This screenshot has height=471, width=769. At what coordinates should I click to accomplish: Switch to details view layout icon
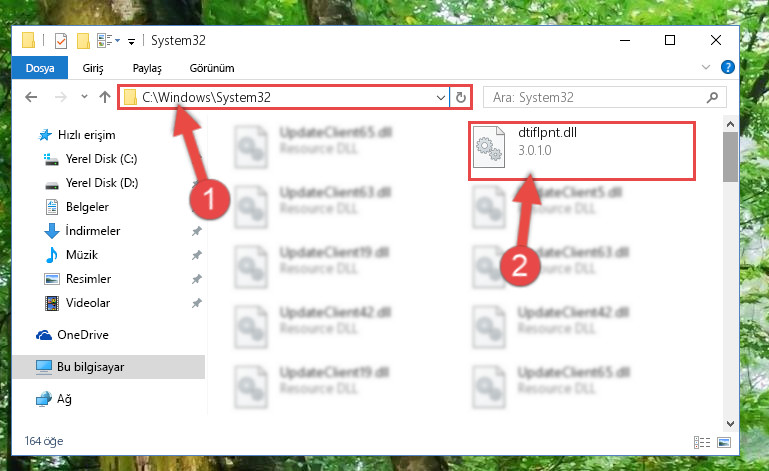point(702,442)
